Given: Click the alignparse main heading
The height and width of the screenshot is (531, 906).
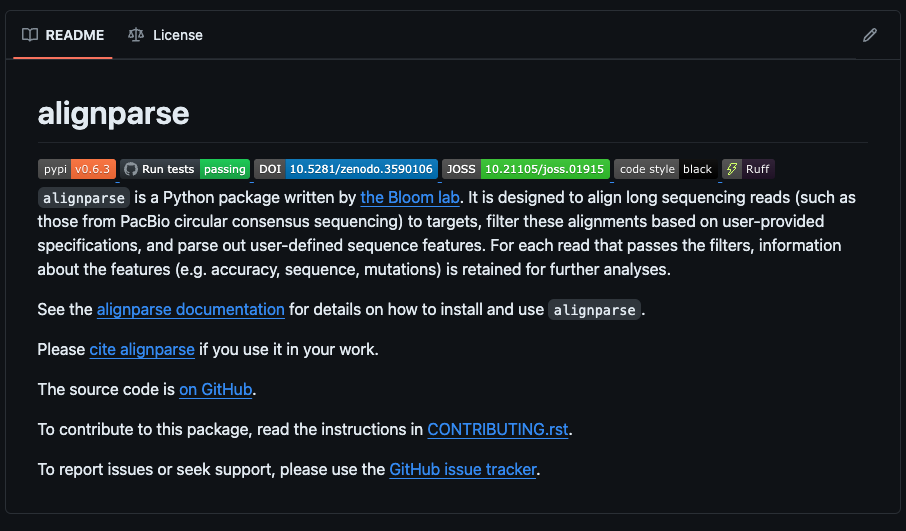Looking at the screenshot, I should pos(113,113).
